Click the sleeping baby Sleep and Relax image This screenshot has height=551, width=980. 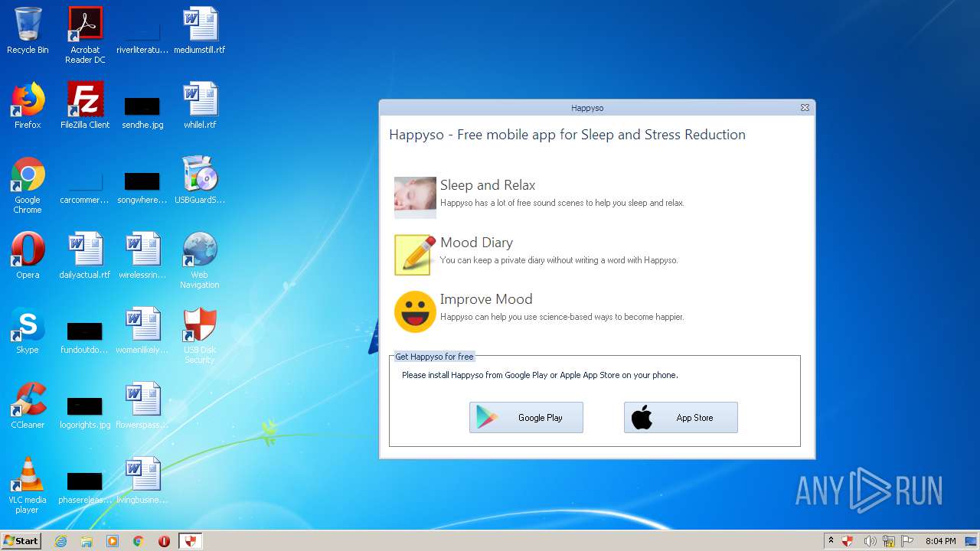[415, 197]
